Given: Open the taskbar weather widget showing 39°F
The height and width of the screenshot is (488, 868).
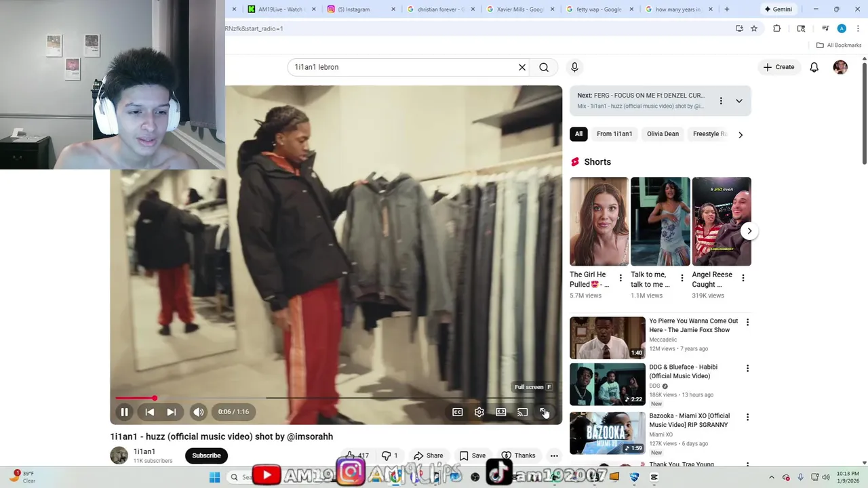Looking at the screenshot, I should pos(22,477).
